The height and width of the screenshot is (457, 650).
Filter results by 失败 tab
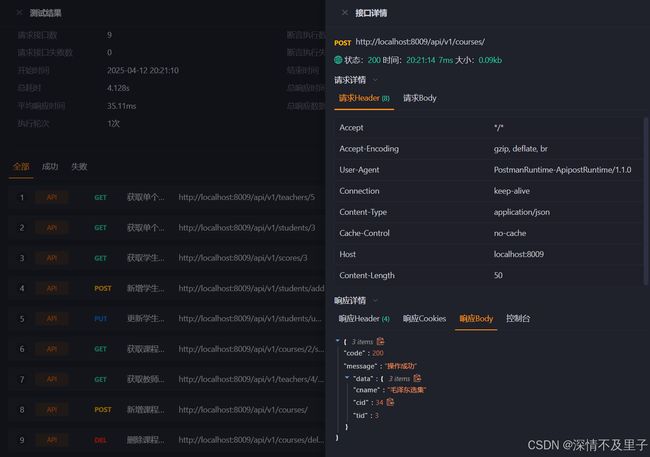click(x=79, y=167)
